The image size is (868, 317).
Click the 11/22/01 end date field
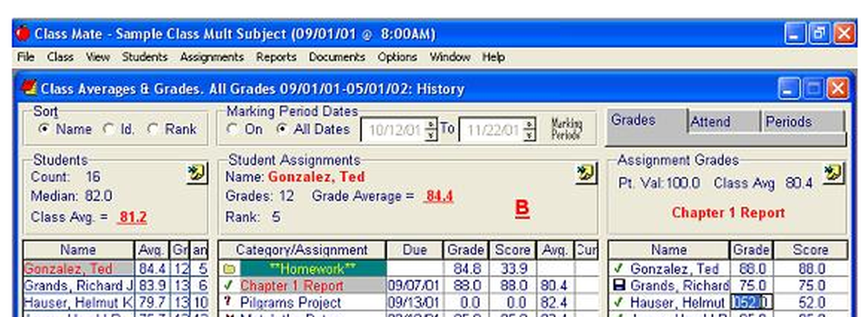(x=491, y=129)
